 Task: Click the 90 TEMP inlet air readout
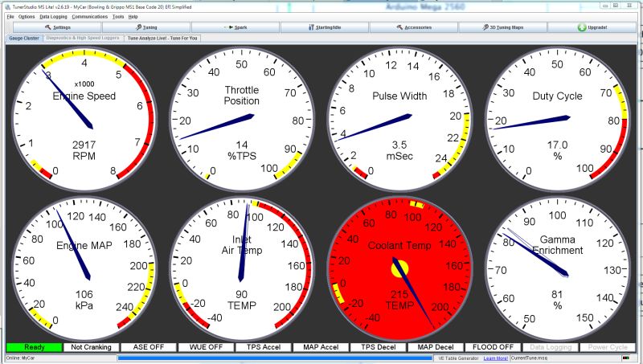(242, 300)
